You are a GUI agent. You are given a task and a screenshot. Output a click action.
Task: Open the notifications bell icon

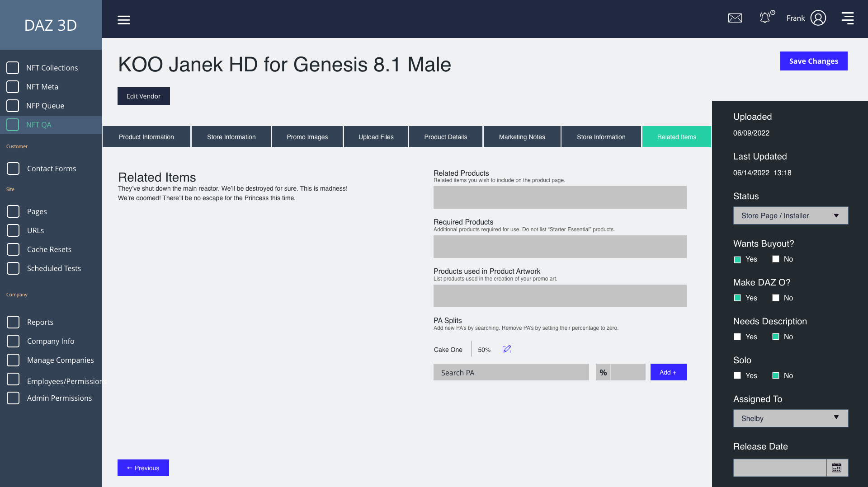pos(765,18)
